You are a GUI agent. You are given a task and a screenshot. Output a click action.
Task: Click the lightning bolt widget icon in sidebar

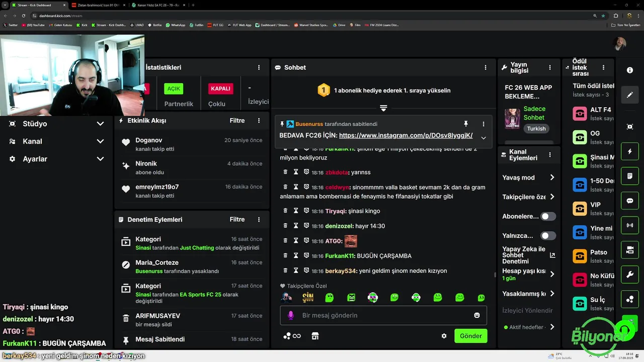tap(630, 151)
